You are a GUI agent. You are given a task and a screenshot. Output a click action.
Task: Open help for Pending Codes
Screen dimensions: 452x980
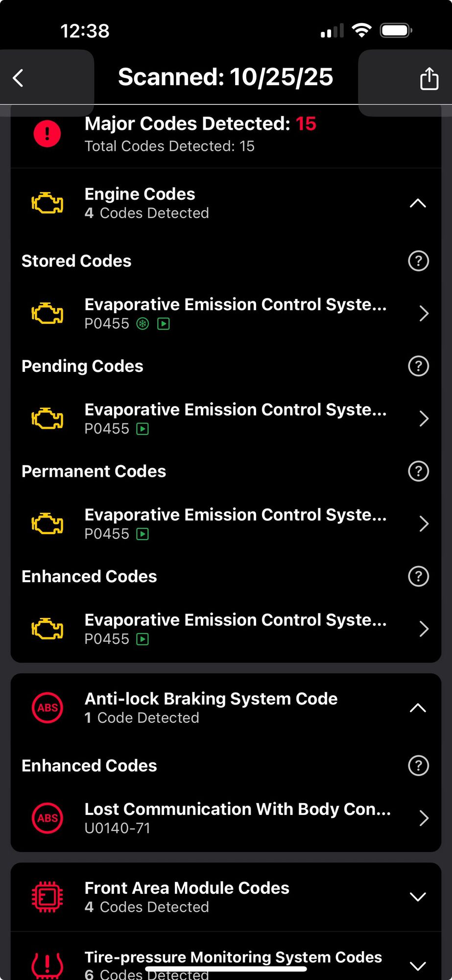point(418,366)
